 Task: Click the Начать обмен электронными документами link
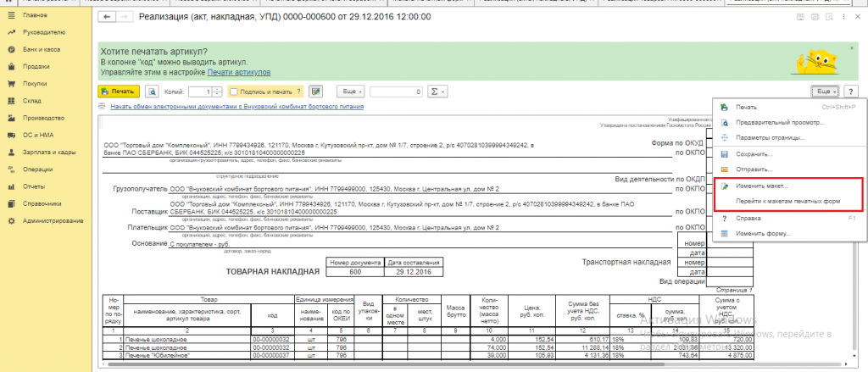(236, 108)
